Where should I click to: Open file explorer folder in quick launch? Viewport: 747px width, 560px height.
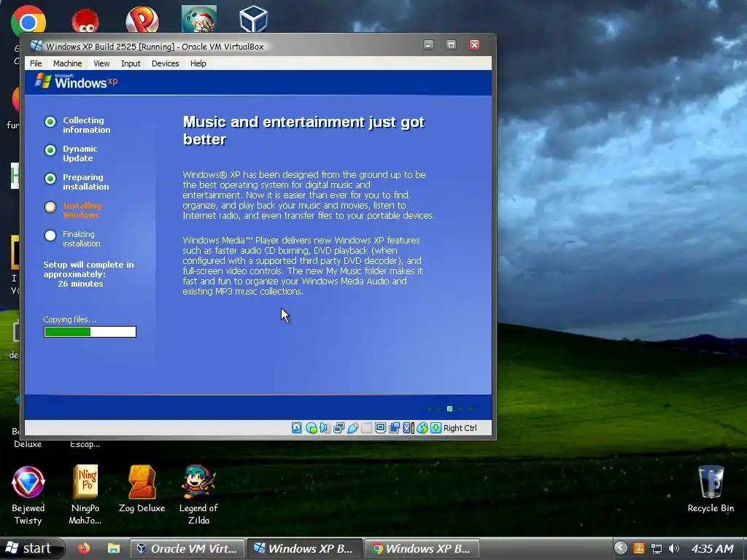(x=113, y=548)
